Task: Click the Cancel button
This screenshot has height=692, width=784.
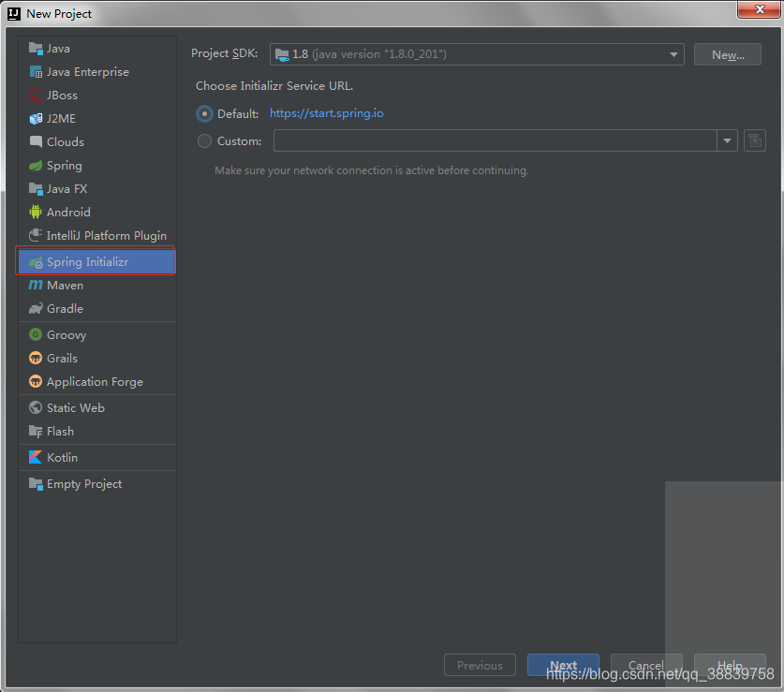Action: tap(646, 665)
